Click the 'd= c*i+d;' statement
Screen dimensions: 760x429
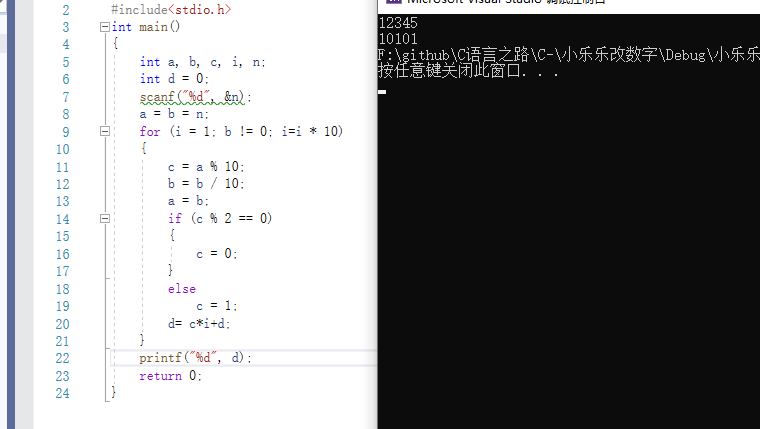199,323
